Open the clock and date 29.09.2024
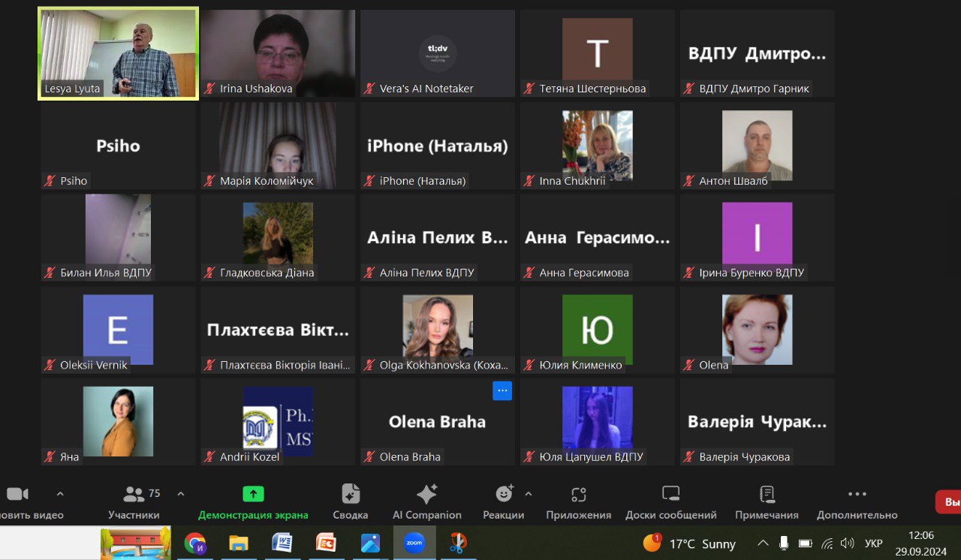The height and width of the screenshot is (560, 961). pyautogui.click(x=920, y=543)
